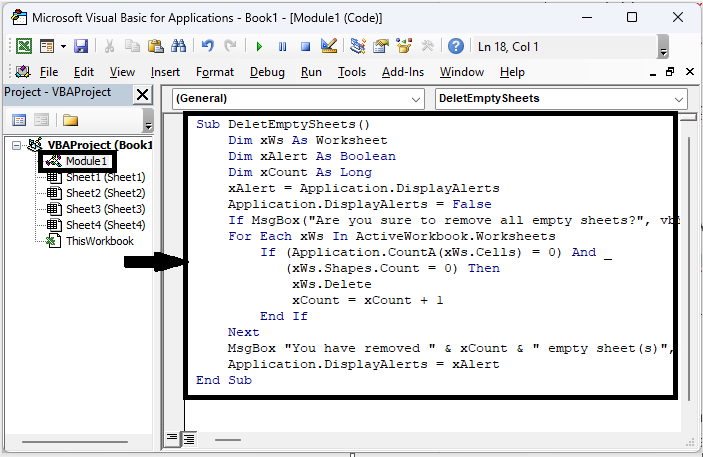
Task: Collapse the VBAProject (Book1) tree node
Action: point(16,145)
